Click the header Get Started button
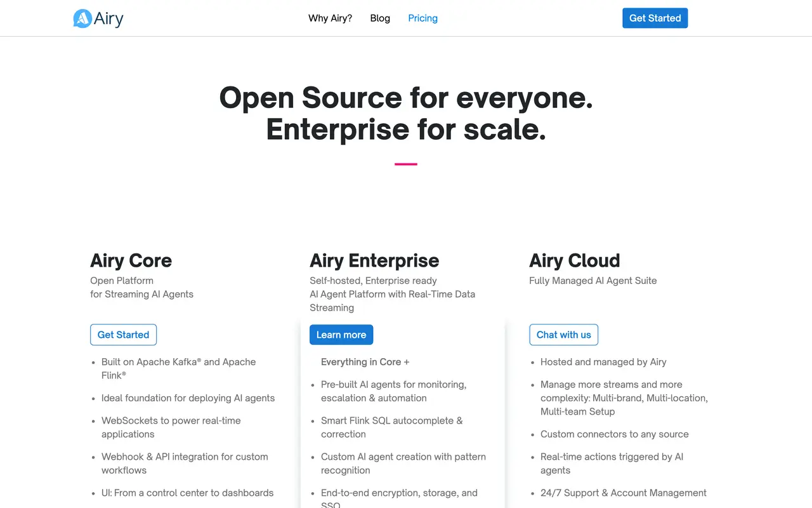Screen dimensions: 812x508 tap(655, 18)
